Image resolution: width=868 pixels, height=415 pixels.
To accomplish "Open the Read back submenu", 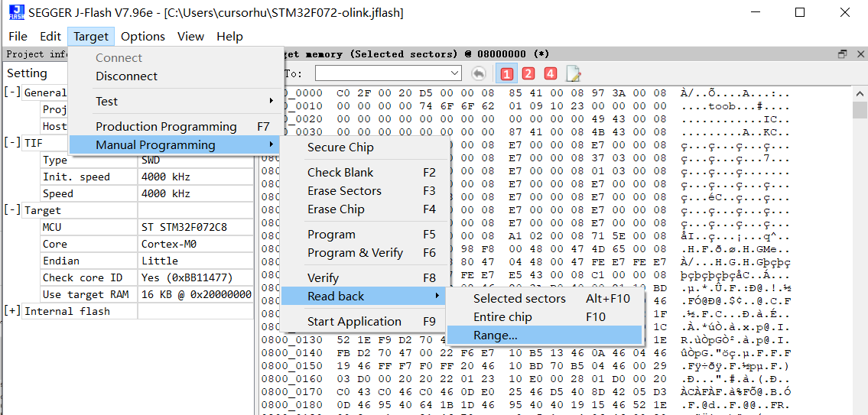I will coord(363,297).
